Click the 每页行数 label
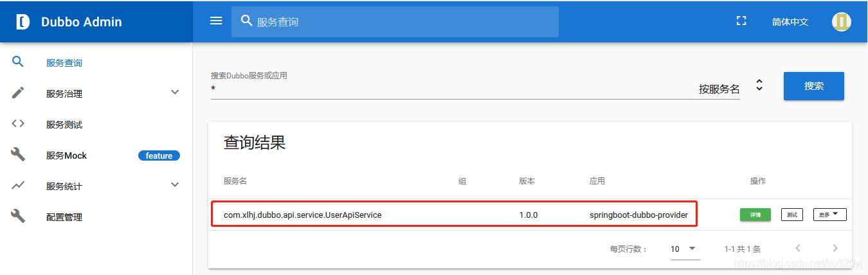Image resolution: width=868 pixels, height=275 pixels. 629,249
